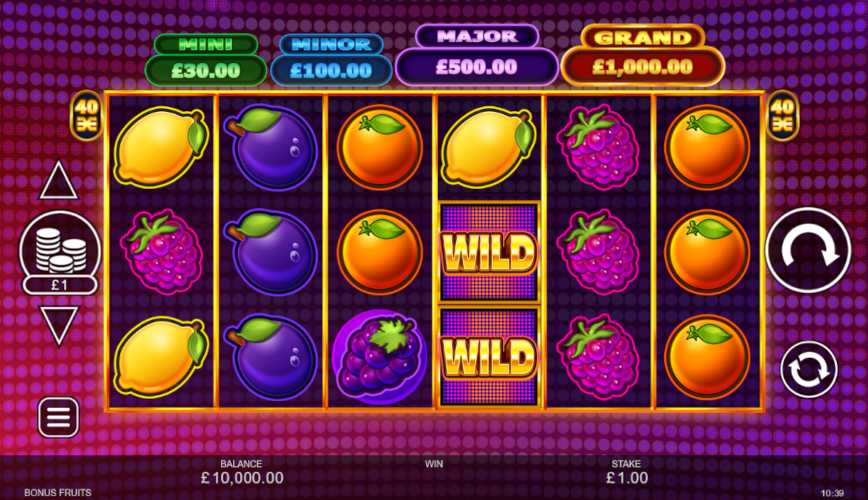The image size is (868, 500).
Task: Click the right 40 paylines badge
Action: (782, 115)
